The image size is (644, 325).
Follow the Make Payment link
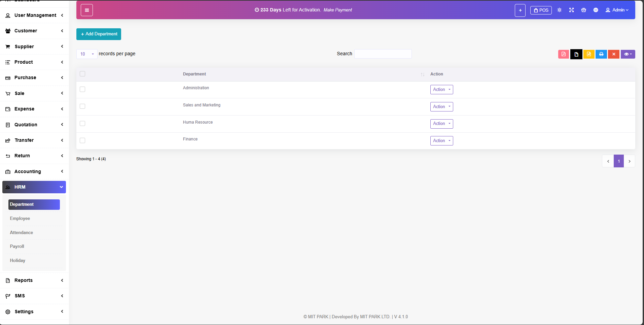pos(337,10)
